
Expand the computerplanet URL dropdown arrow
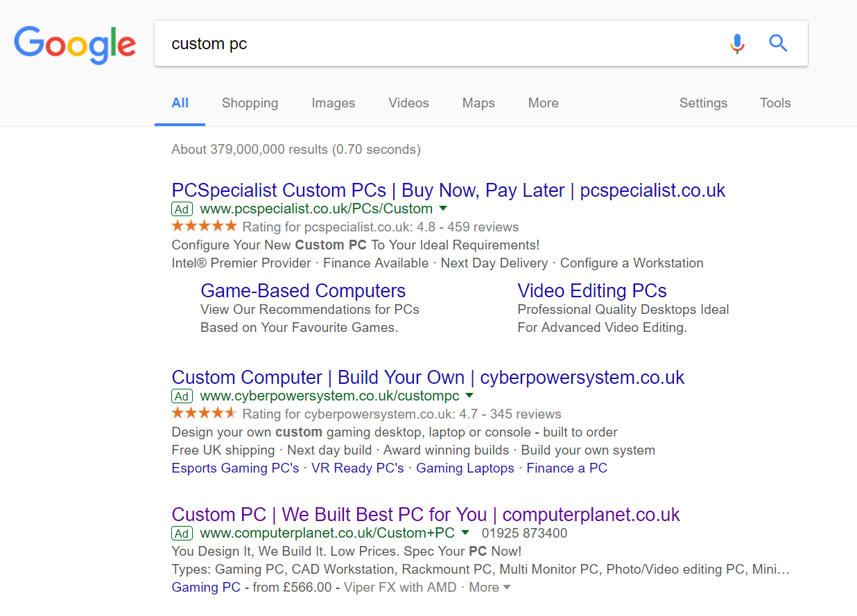[465, 533]
